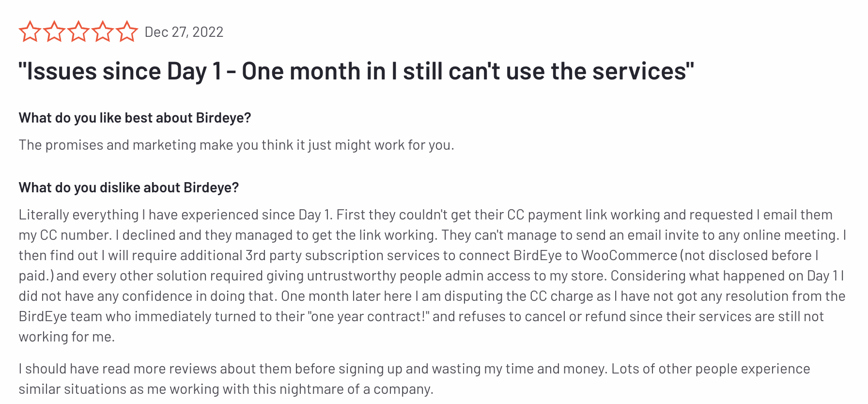
Task: Click the second rating star
Action: [x=54, y=31]
